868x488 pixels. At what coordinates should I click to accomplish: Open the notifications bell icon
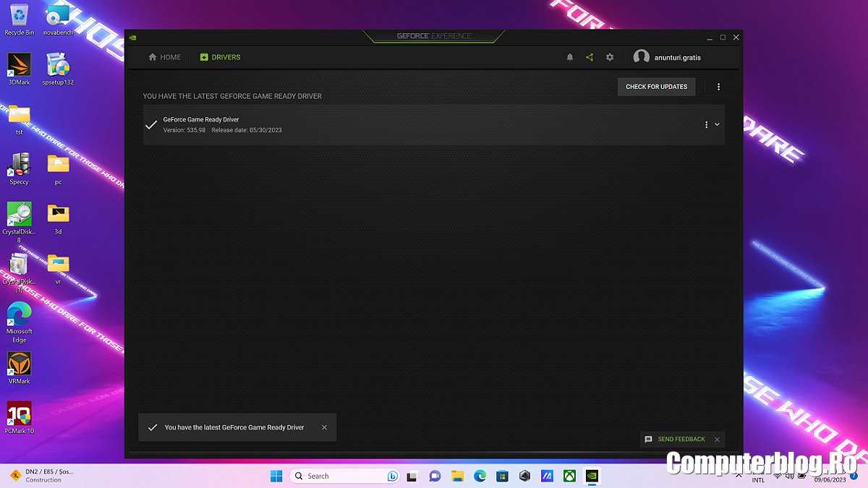pyautogui.click(x=570, y=57)
